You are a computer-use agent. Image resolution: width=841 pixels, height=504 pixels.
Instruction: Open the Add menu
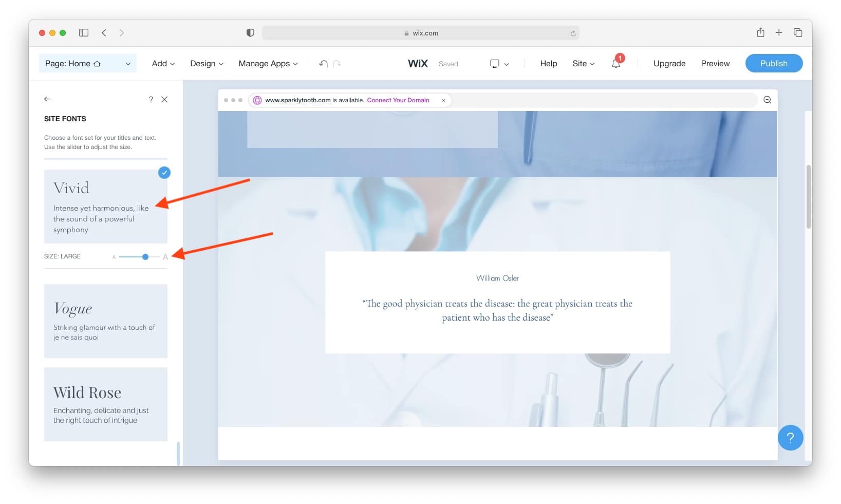point(162,63)
